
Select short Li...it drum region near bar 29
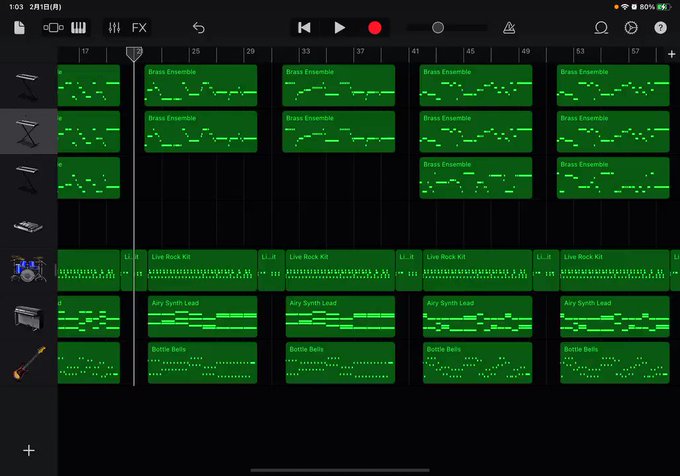(x=271, y=271)
